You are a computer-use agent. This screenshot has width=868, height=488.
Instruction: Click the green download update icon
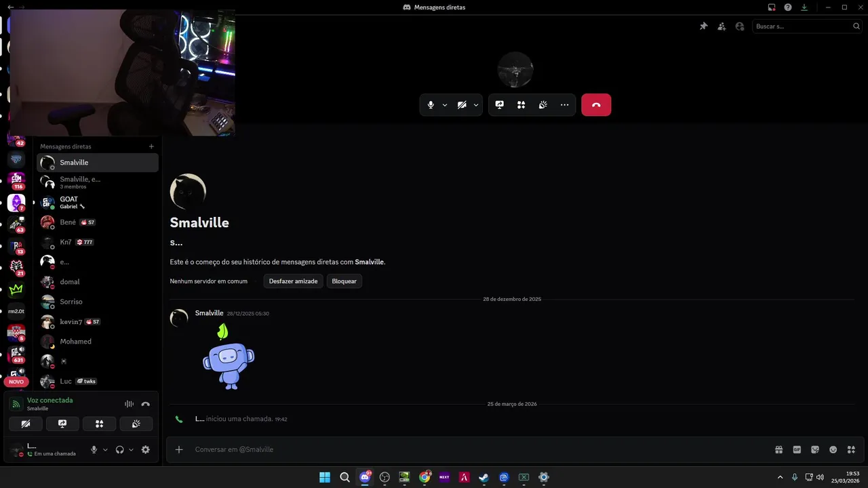pos(804,7)
